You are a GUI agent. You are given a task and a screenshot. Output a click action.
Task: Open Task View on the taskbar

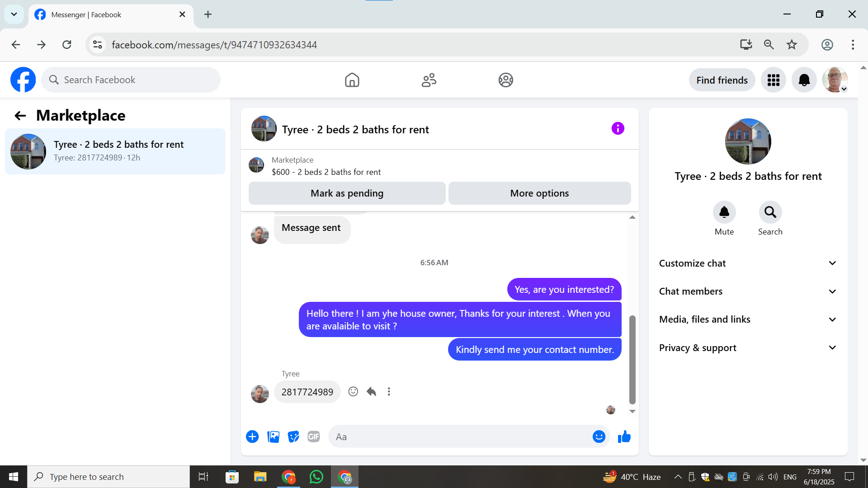(x=203, y=477)
